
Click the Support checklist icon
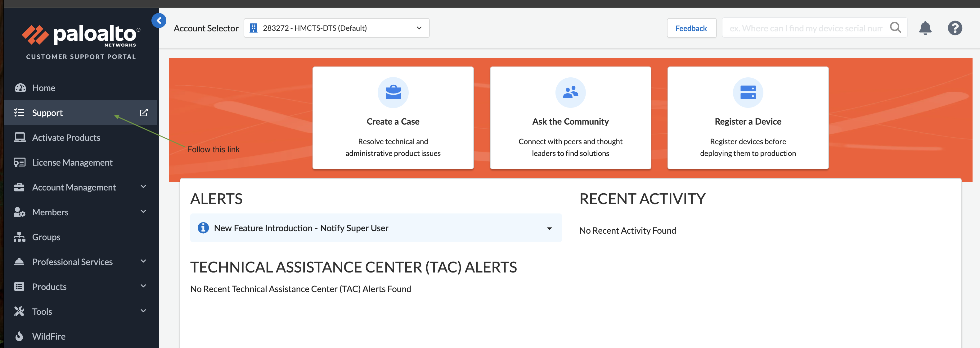20,113
